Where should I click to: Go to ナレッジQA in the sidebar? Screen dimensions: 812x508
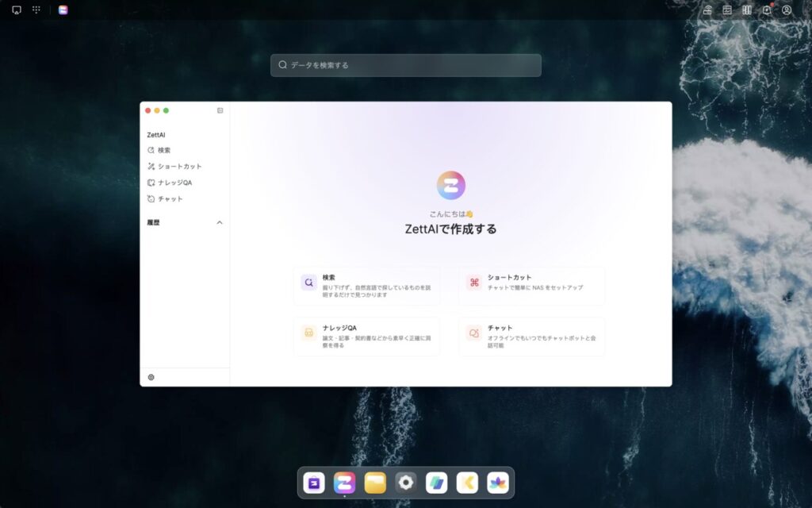[174, 183]
